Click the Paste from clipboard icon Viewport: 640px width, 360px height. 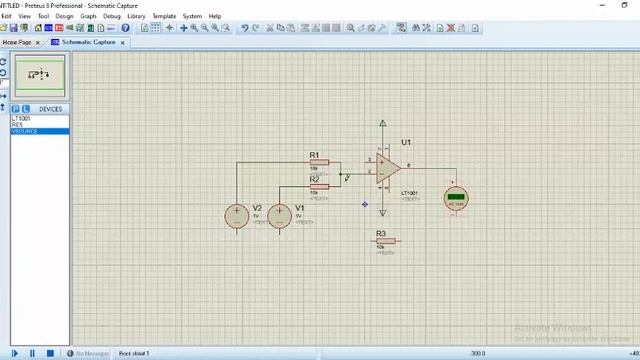(291, 28)
